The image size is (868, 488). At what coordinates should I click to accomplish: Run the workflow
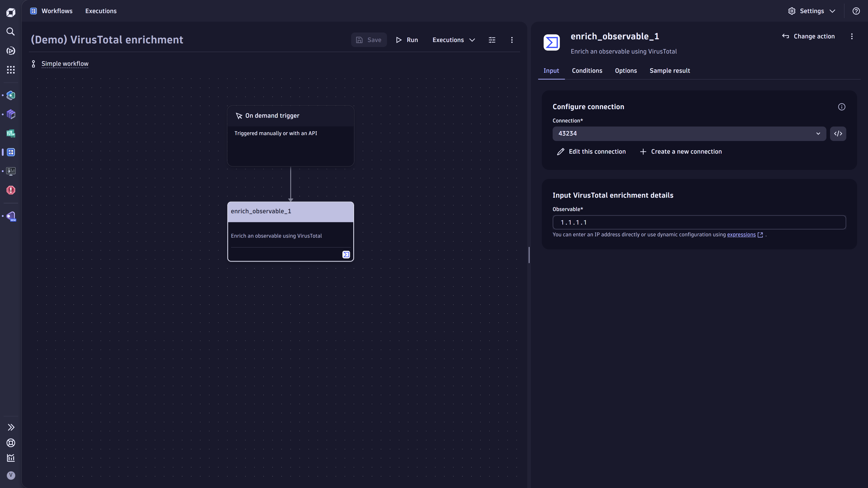click(407, 40)
